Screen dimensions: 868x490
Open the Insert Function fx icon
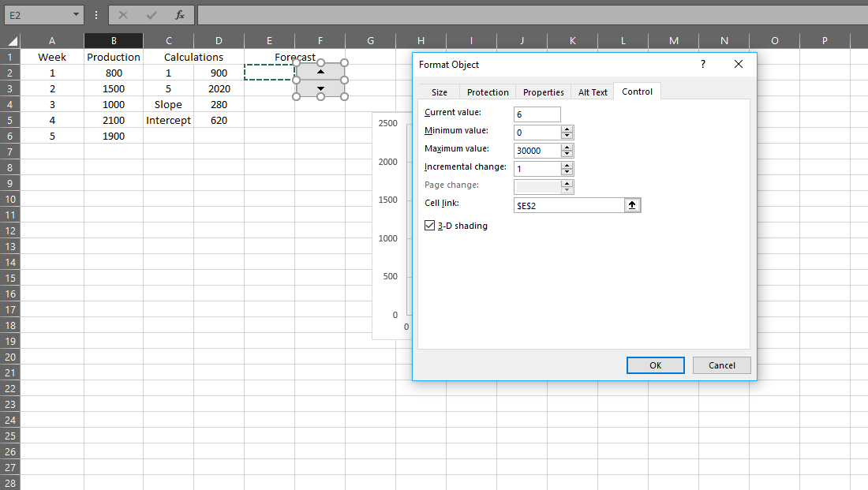coord(180,15)
